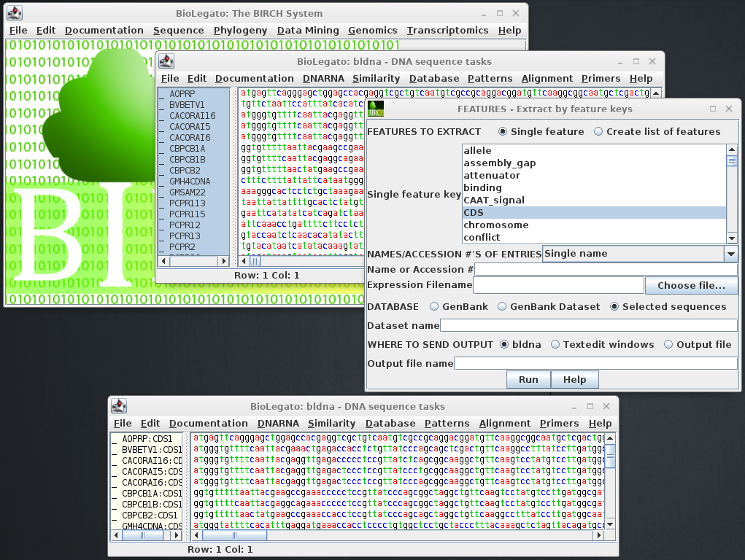Click scroll down arrow in lower bldna window
745x560 pixels.
[x=611, y=524]
